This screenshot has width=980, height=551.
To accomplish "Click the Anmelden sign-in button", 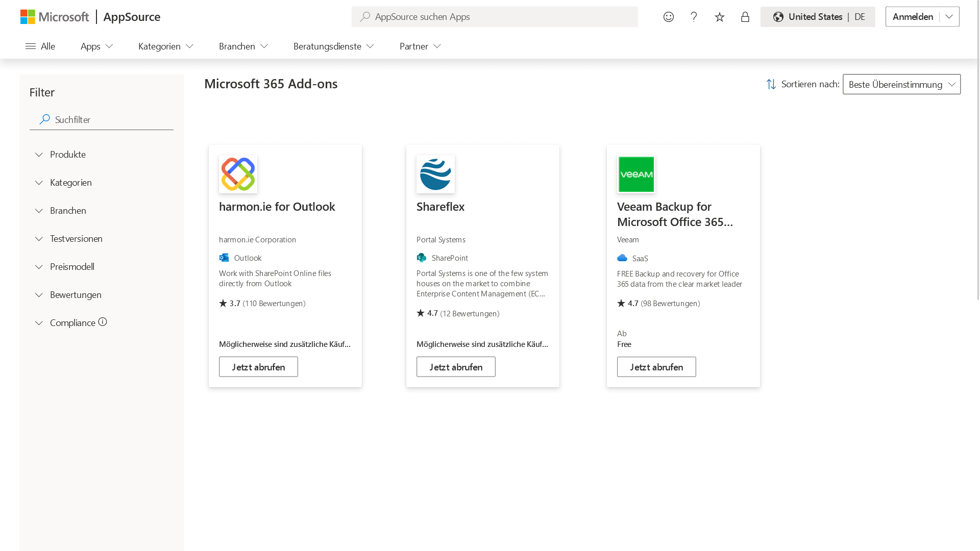I will [x=913, y=17].
